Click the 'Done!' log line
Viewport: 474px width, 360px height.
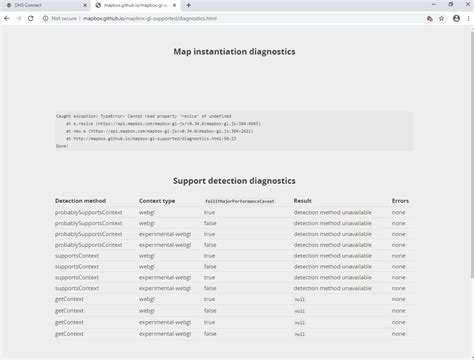tap(62, 146)
